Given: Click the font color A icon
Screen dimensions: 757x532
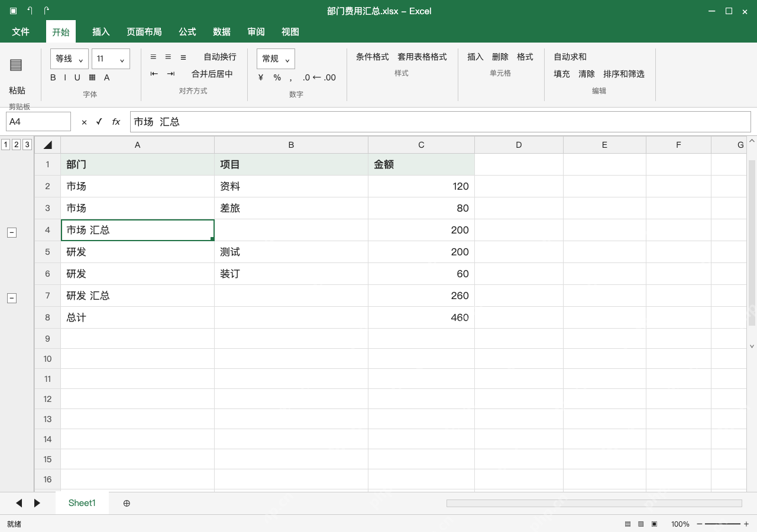Looking at the screenshot, I should point(107,77).
